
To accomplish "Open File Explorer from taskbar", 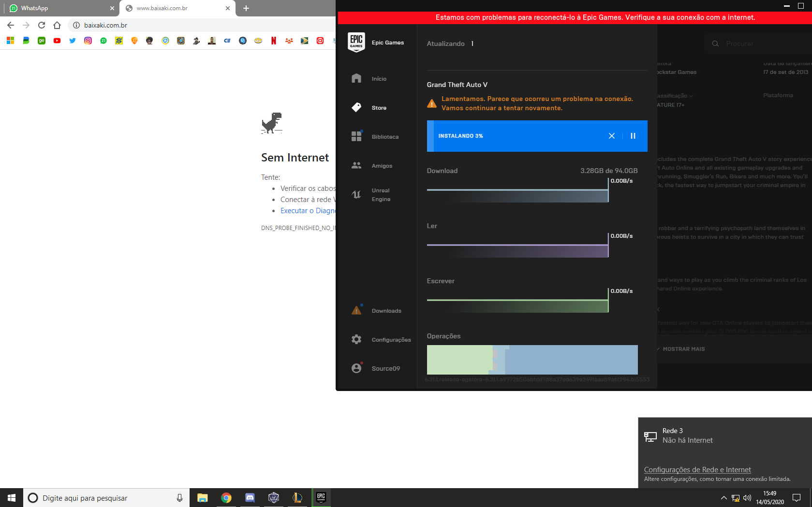I will coord(203,498).
